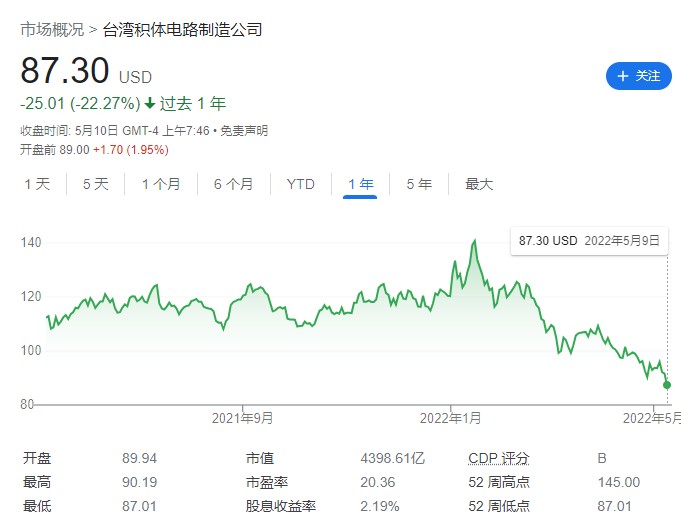
Task: Click the plus icon in 关注 button
Action: click(622, 76)
